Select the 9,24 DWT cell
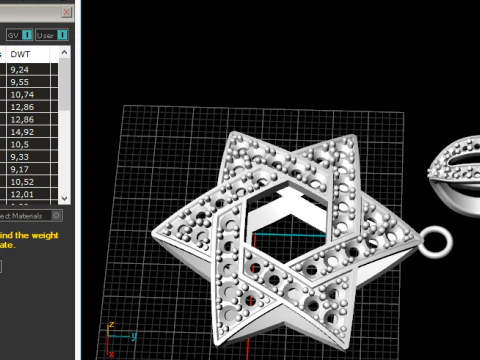Image resolution: width=480 pixels, height=360 pixels. tap(28, 70)
